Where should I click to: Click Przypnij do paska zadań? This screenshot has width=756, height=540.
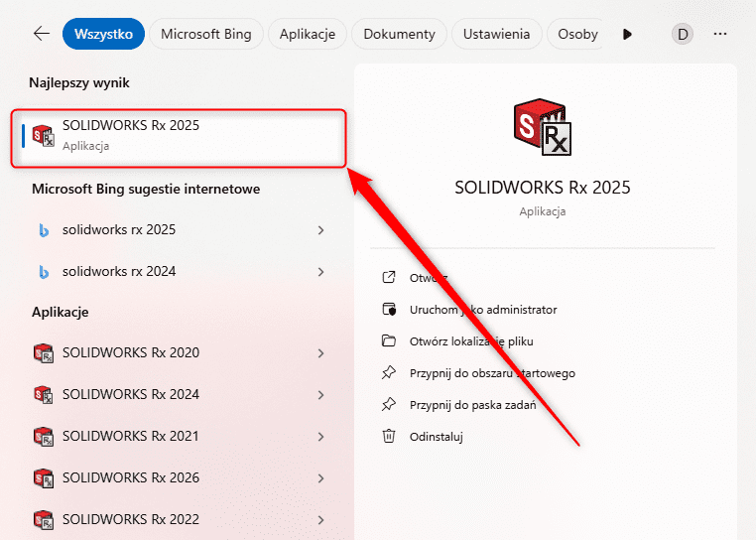coord(472,405)
